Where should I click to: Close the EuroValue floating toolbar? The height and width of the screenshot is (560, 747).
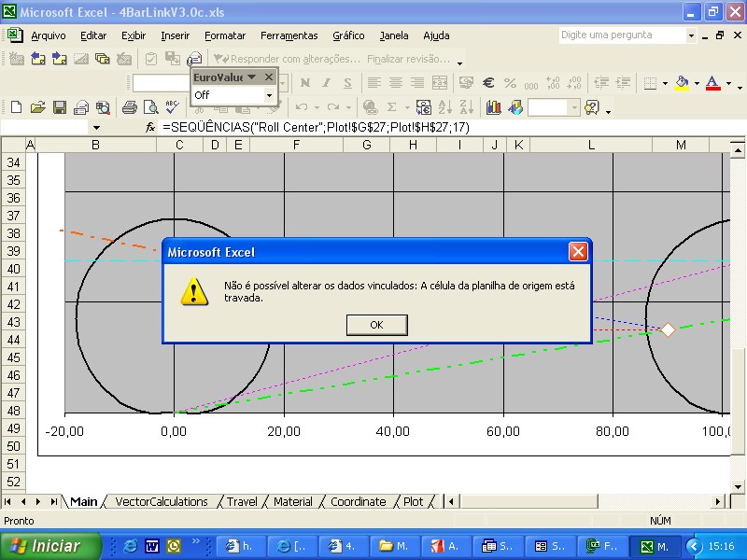(x=269, y=77)
